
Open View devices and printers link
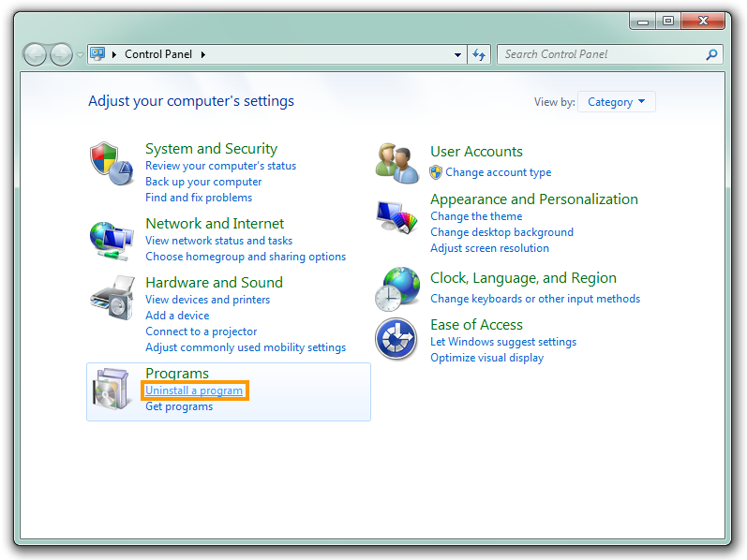tap(207, 300)
